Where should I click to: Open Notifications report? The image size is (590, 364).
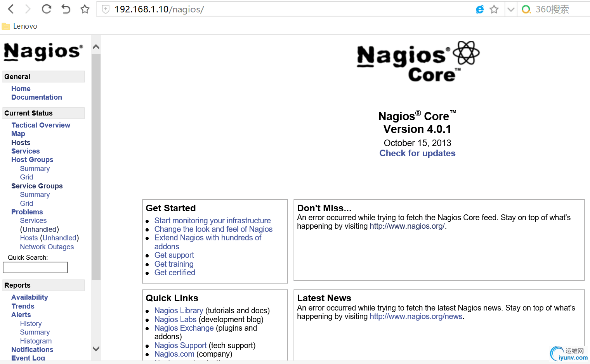coord(32,350)
